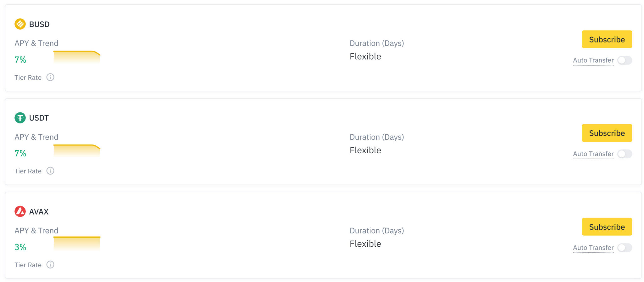Enable Auto Transfer for USDT
644x282 pixels.
point(625,154)
